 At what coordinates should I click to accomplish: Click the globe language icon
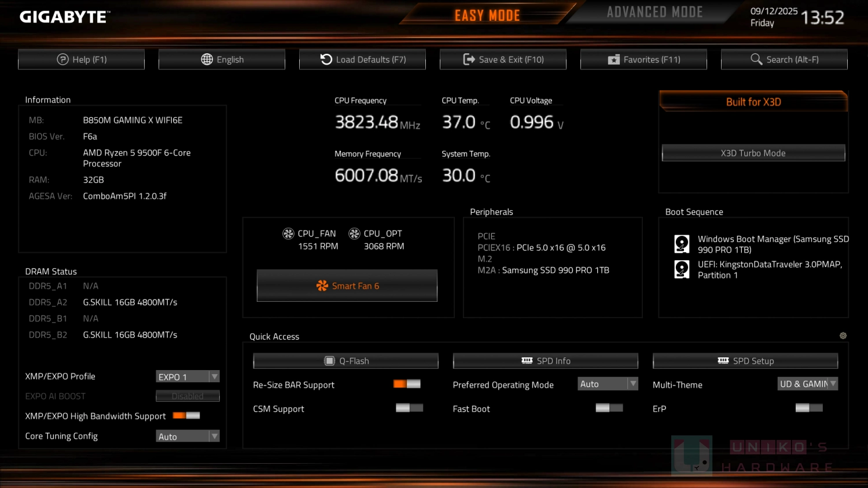[207, 60]
